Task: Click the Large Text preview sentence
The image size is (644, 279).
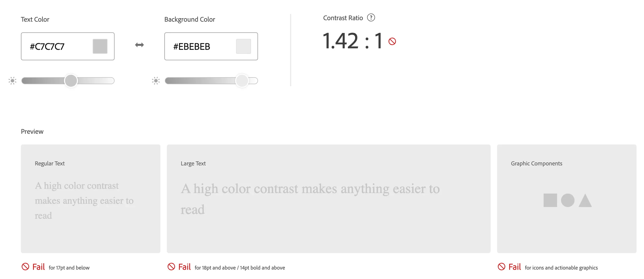Action: (310, 199)
